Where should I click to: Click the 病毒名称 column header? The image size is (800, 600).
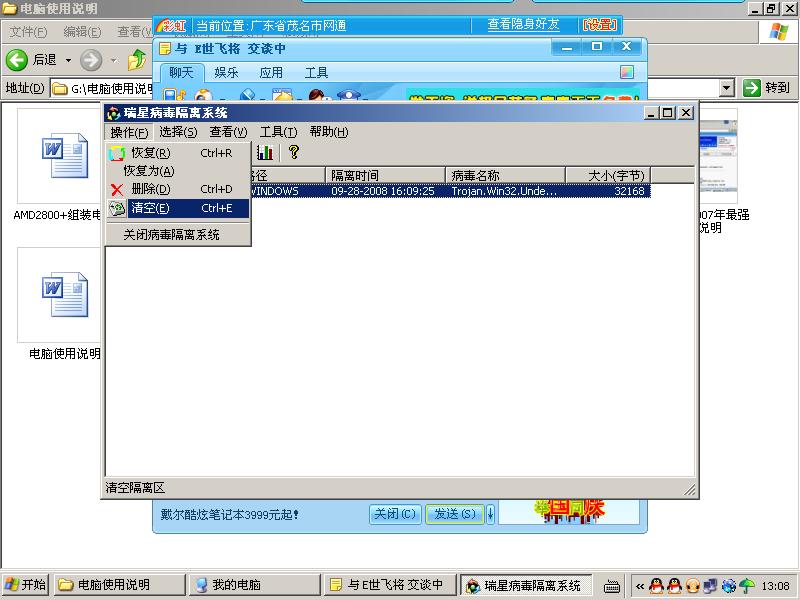(506, 175)
